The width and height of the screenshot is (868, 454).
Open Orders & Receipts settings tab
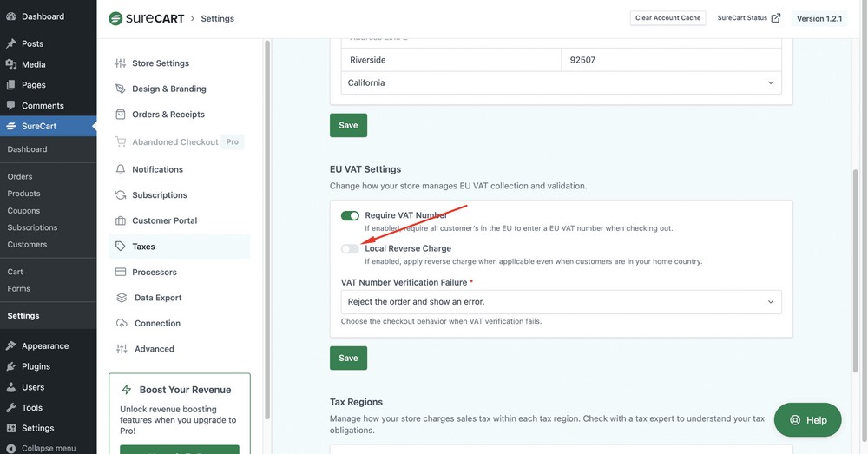pyautogui.click(x=168, y=115)
